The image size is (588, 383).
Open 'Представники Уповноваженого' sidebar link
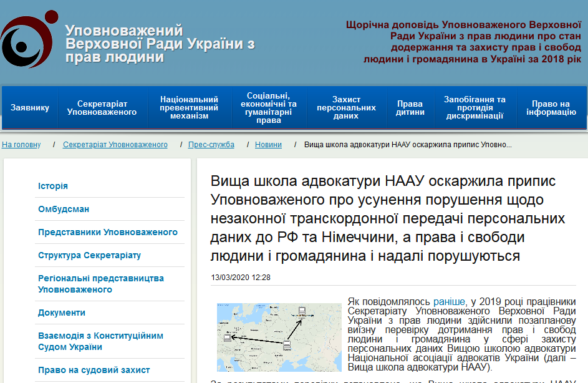(108, 232)
